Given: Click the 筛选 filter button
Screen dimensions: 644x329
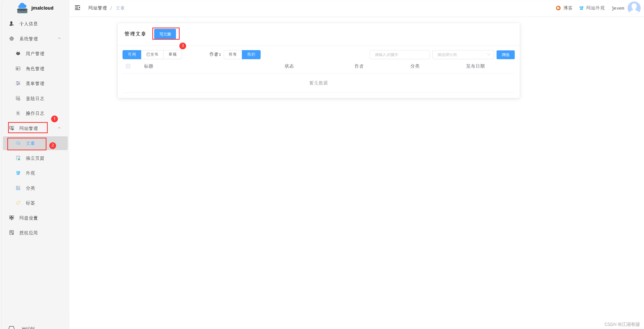Looking at the screenshot, I should (x=505, y=55).
